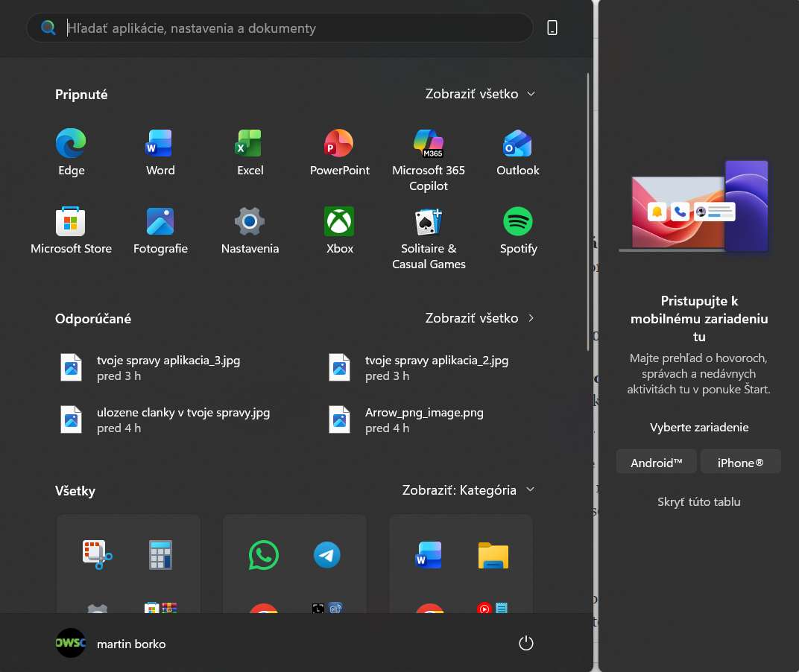The height and width of the screenshot is (672, 799).
Task: Click martin borko account name
Action: point(131,644)
